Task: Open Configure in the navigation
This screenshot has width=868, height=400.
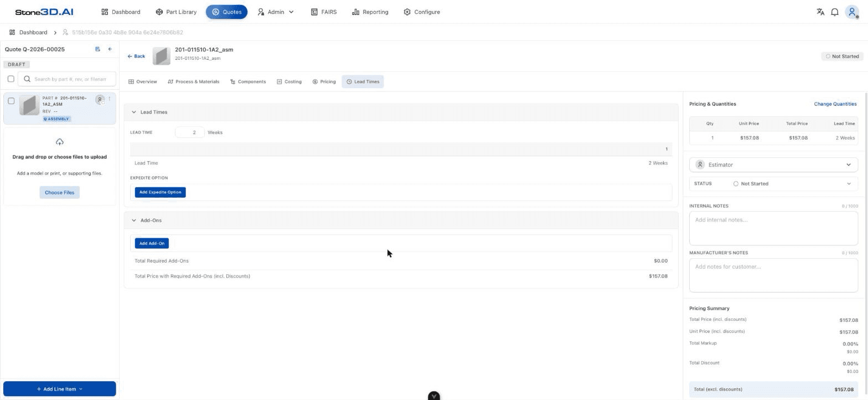Action: coord(422,12)
